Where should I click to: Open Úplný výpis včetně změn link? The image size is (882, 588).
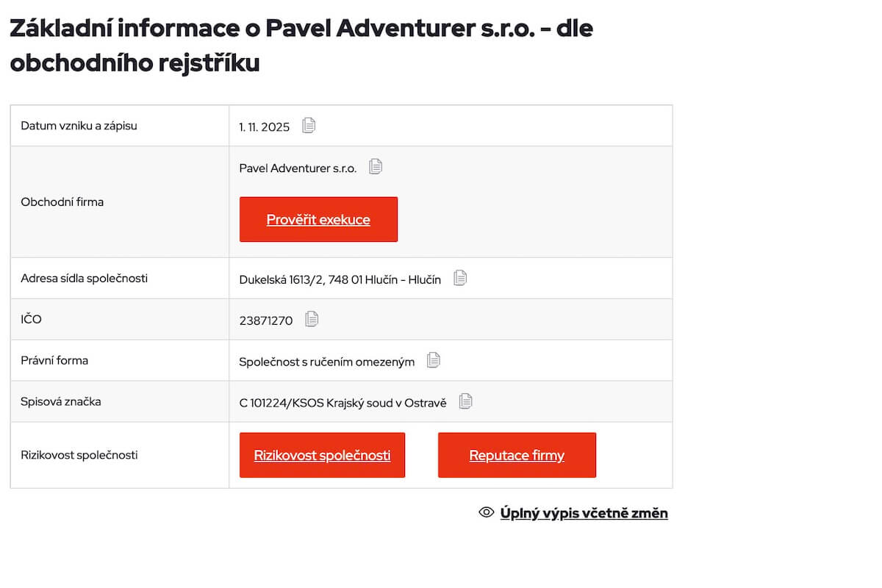pyautogui.click(x=584, y=513)
